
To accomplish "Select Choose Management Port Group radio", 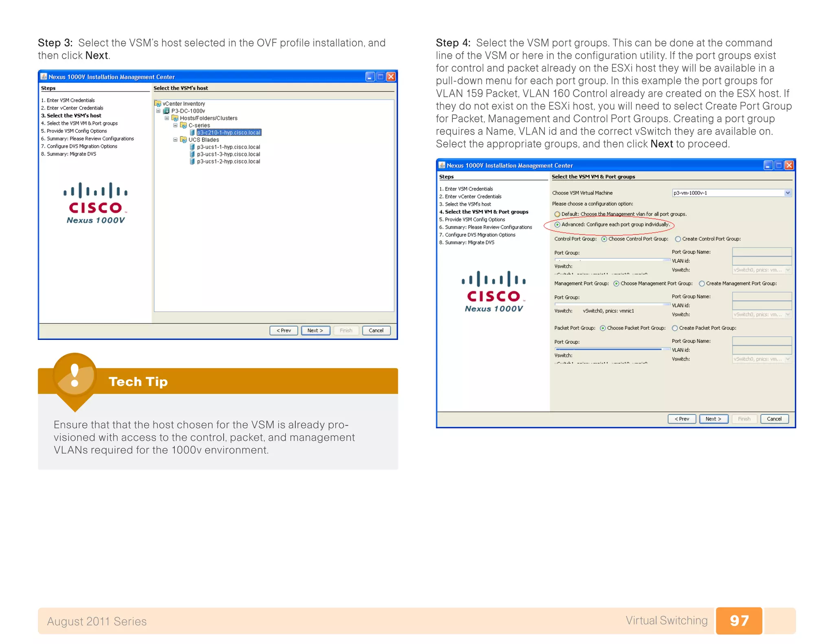I will coord(616,284).
